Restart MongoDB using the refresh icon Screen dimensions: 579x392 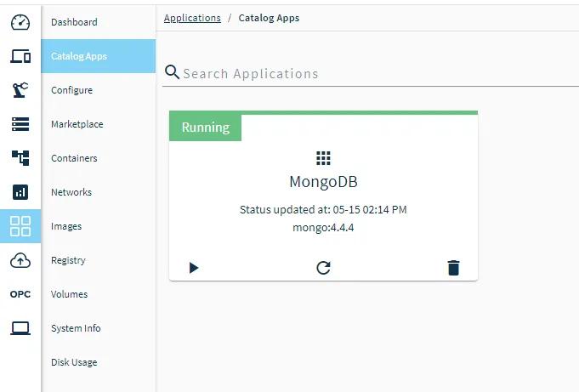point(323,268)
